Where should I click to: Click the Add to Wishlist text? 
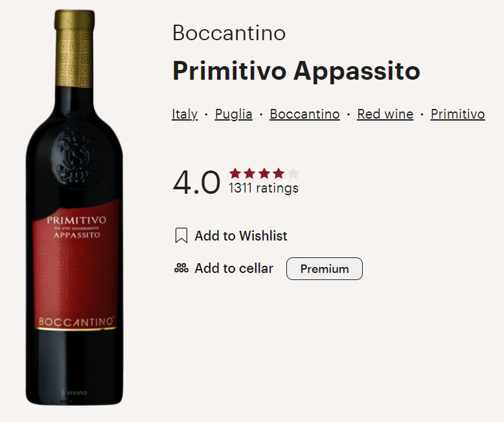pyautogui.click(x=241, y=236)
